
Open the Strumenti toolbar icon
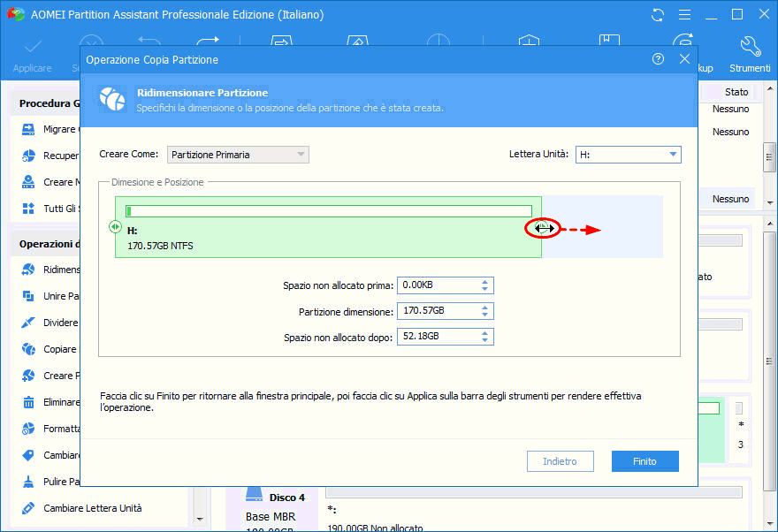751,47
